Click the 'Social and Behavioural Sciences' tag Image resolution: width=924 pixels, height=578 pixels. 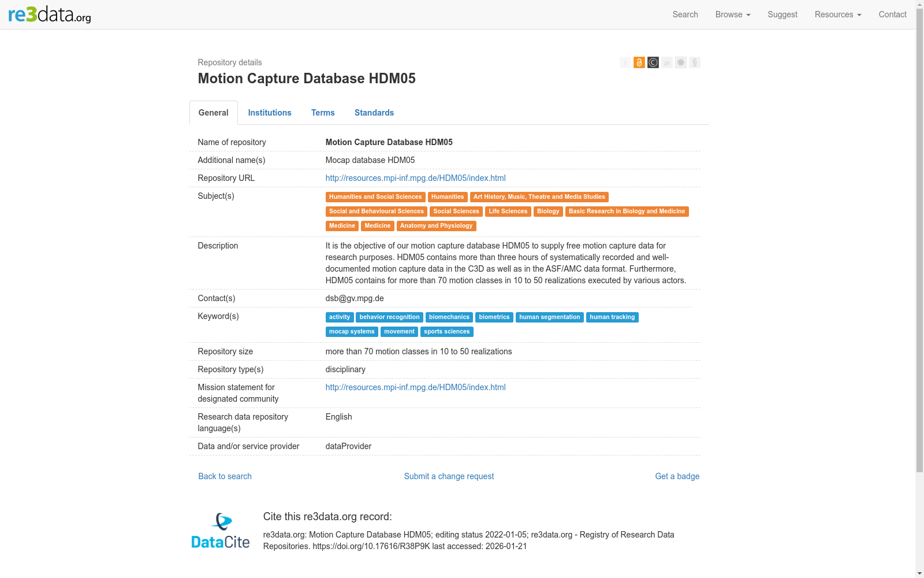tap(377, 212)
